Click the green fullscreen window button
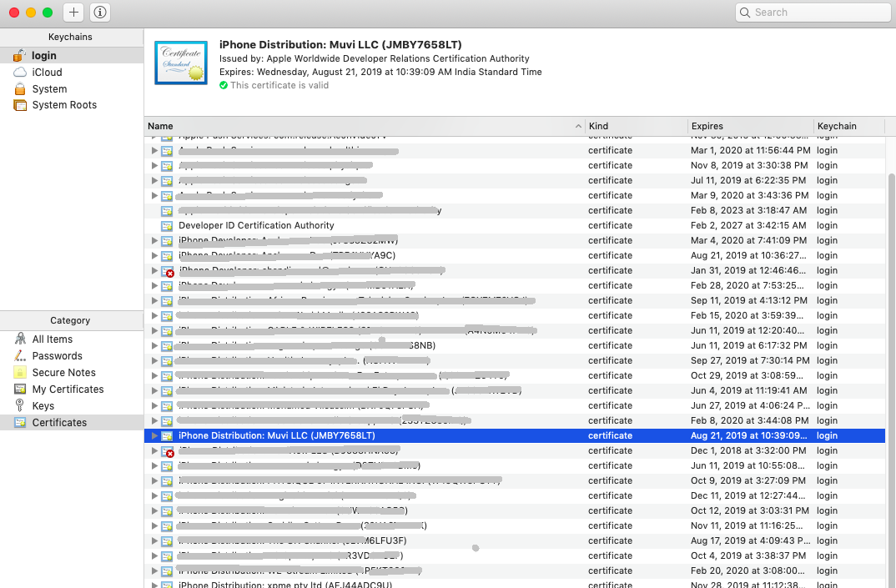The height and width of the screenshot is (588, 896). click(48, 12)
